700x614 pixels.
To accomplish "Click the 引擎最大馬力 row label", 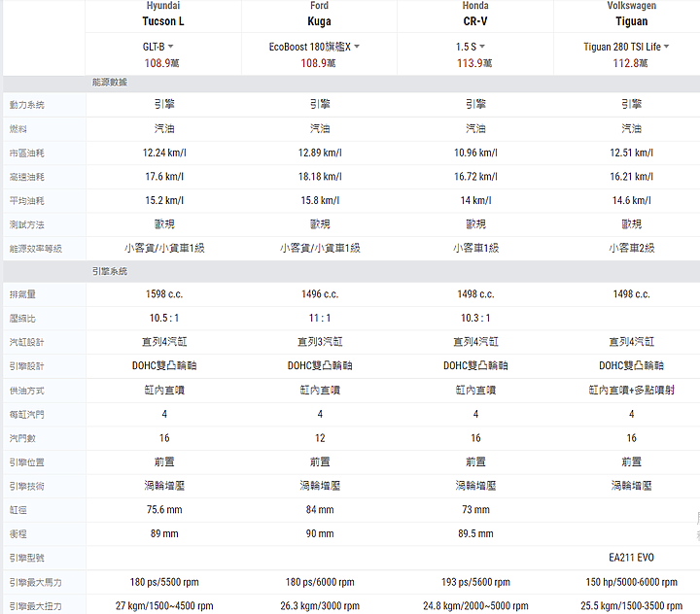I will coord(36,583).
